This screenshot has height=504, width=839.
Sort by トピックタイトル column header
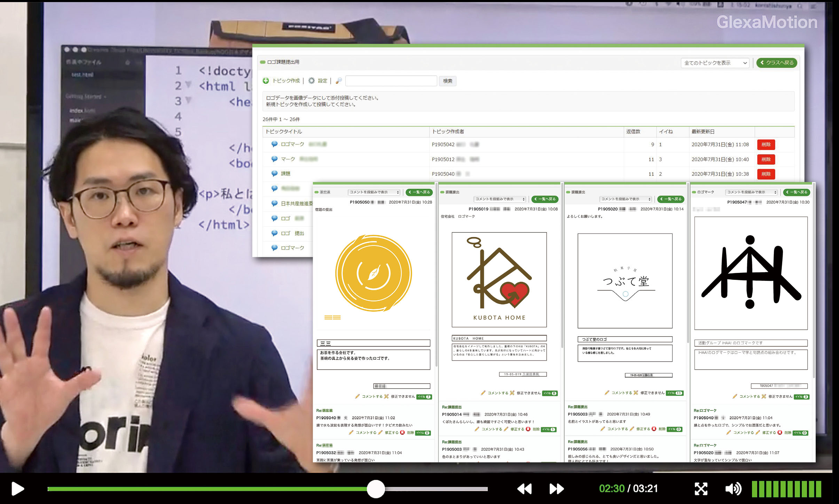[284, 132]
